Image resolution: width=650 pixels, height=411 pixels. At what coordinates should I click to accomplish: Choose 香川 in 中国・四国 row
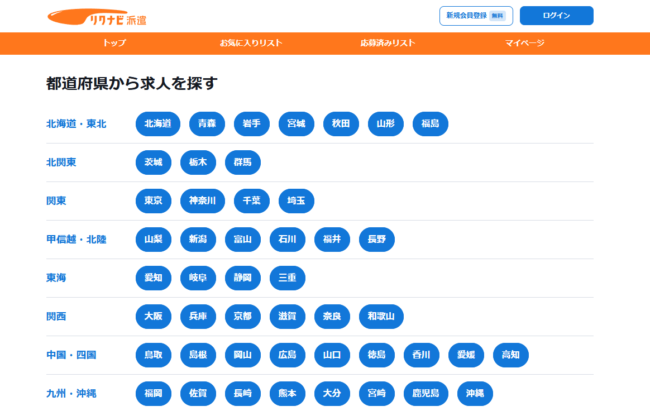[422, 355]
